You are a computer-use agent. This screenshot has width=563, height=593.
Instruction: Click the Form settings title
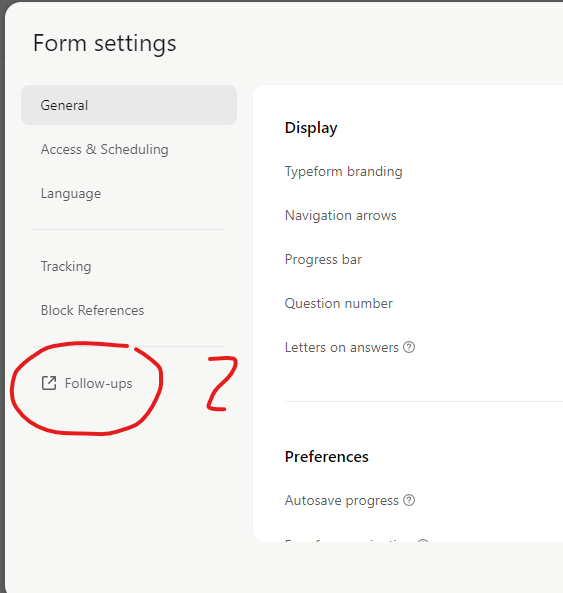[105, 43]
